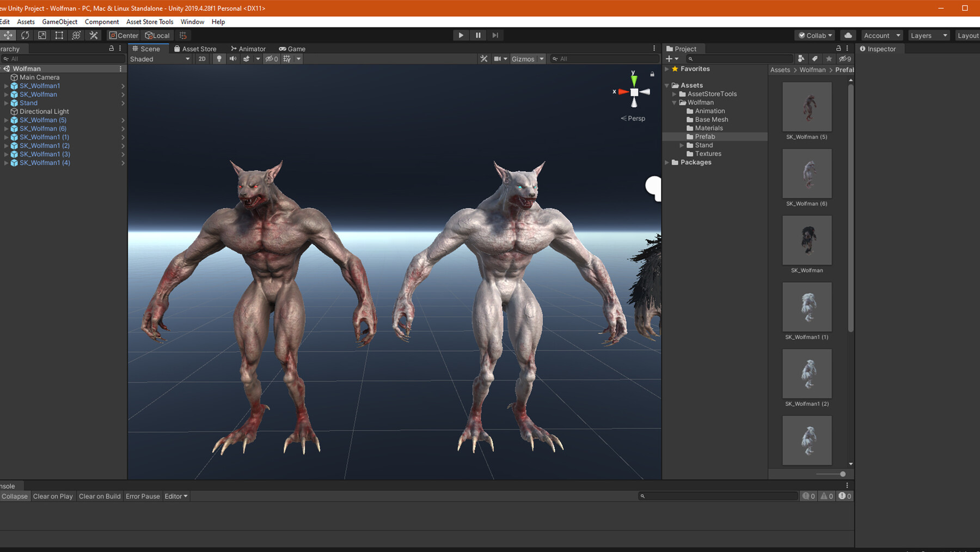The image size is (980, 552).
Task: Open Scene view three-dot options
Action: click(x=654, y=48)
